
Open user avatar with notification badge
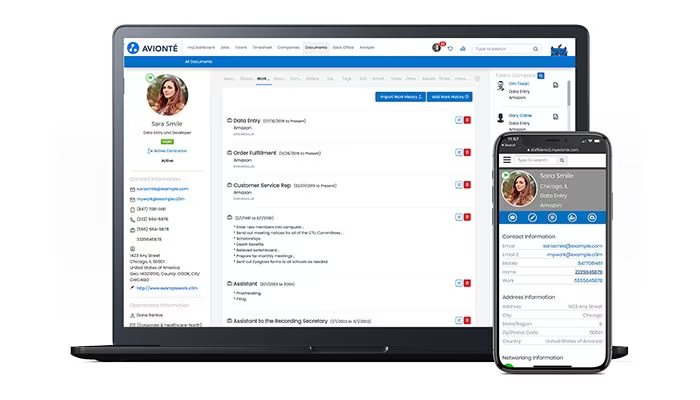point(437,47)
